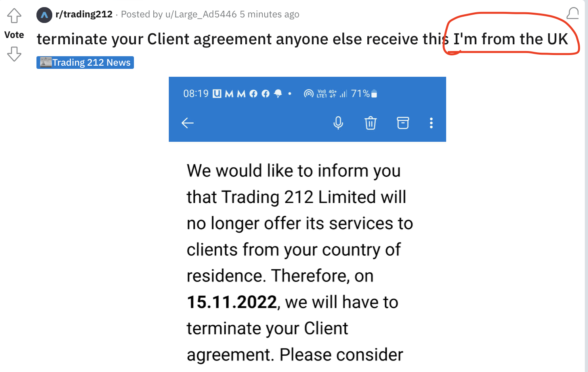Upvote the Reddit post
The width and height of the screenshot is (588, 372).
coord(14,16)
